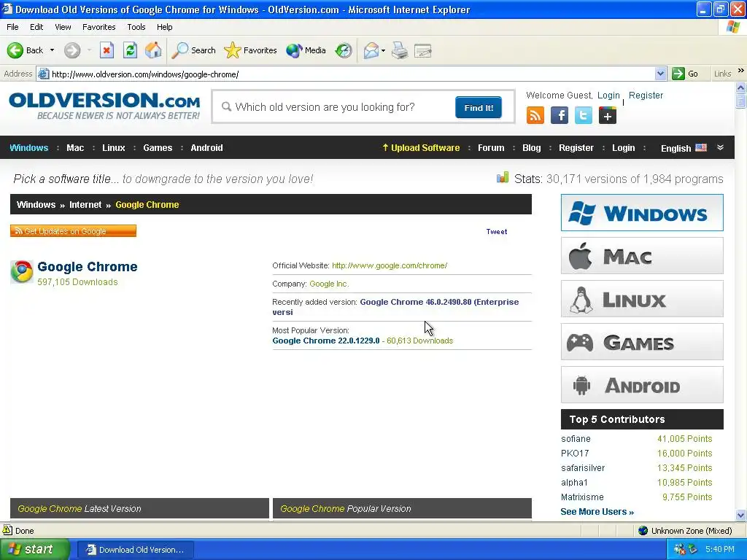The width and height of the screenshot is (747, 560).
Task: Click the US flag language icon
Action: (701, 147)
